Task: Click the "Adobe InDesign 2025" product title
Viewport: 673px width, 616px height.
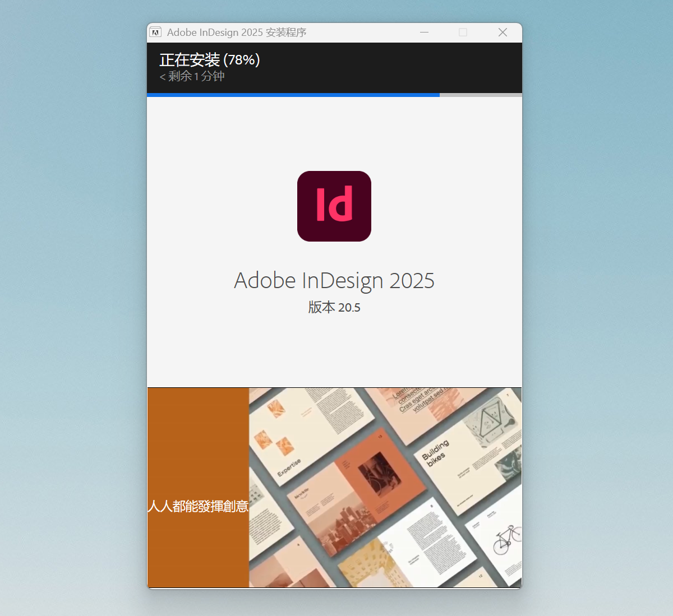Action: [334, 280]
